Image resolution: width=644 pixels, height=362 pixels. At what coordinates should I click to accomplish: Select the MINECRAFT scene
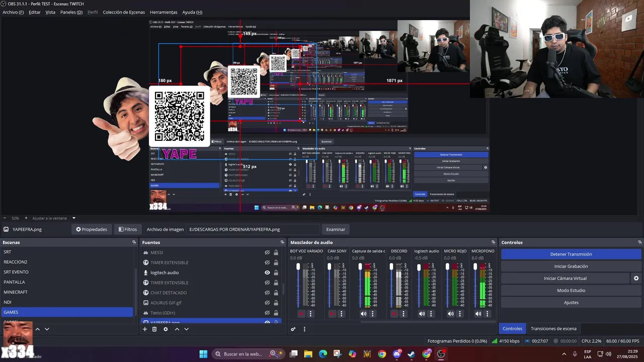67,292
